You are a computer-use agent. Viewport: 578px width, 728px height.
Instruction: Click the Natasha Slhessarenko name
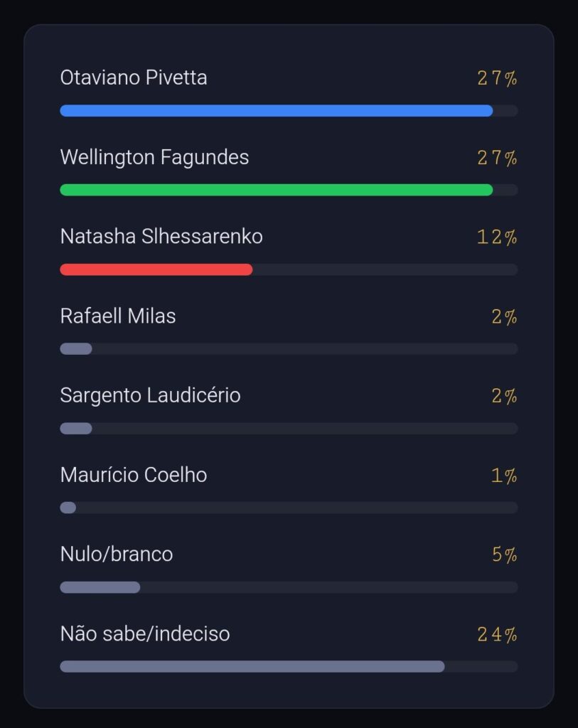click(x=161, y=236)
